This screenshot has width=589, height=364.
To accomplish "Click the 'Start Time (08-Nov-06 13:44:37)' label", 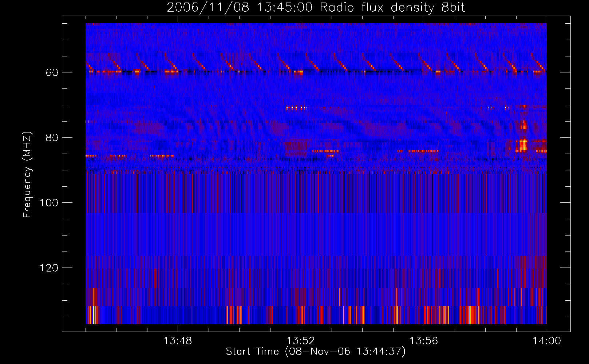I will (x=316, y=352).
